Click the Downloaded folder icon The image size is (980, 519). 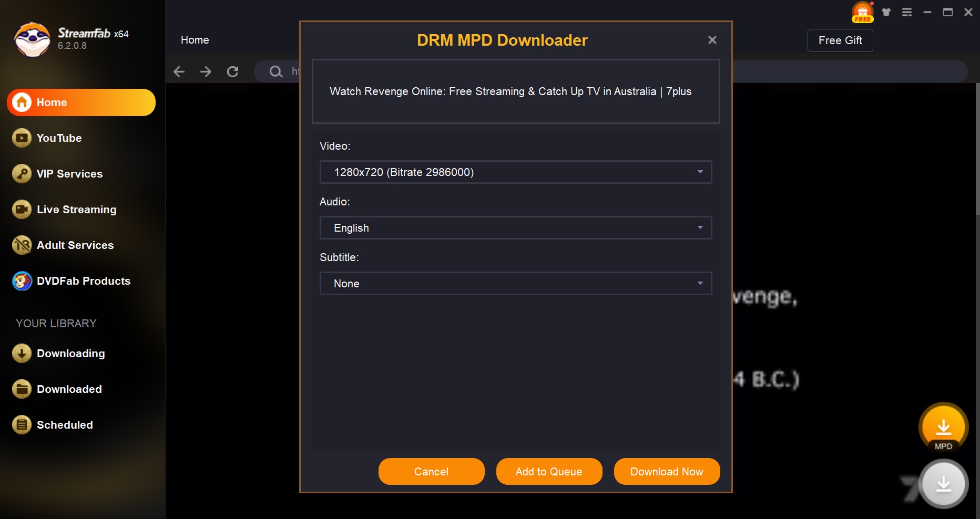(x=22, y=389)
